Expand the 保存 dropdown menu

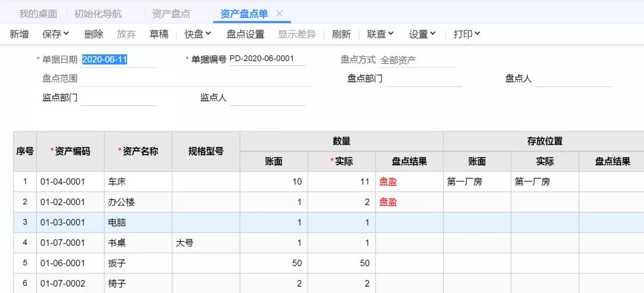(x=55, y=35)
